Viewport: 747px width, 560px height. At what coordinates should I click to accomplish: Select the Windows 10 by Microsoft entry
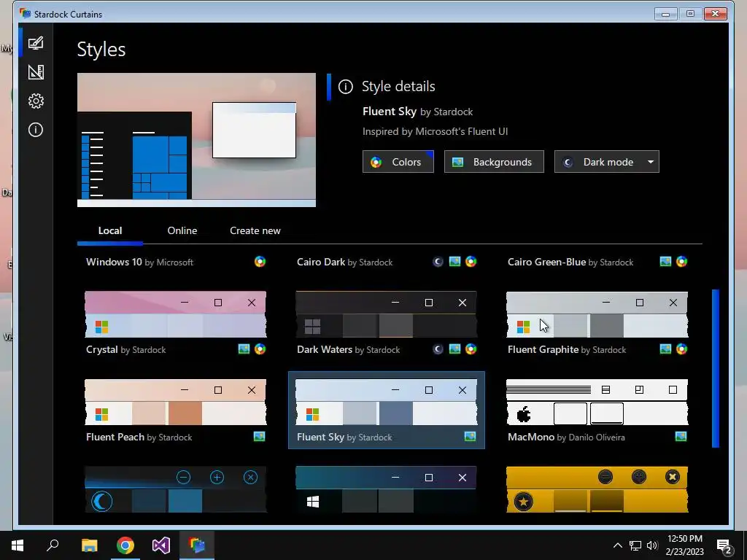tap(139, 262)
